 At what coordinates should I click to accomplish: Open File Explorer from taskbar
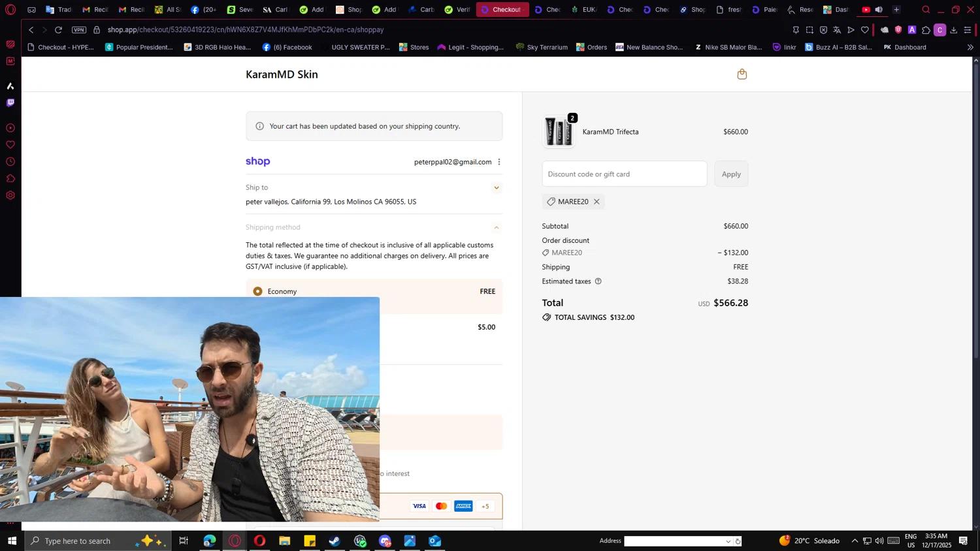[x=284, y=541]
